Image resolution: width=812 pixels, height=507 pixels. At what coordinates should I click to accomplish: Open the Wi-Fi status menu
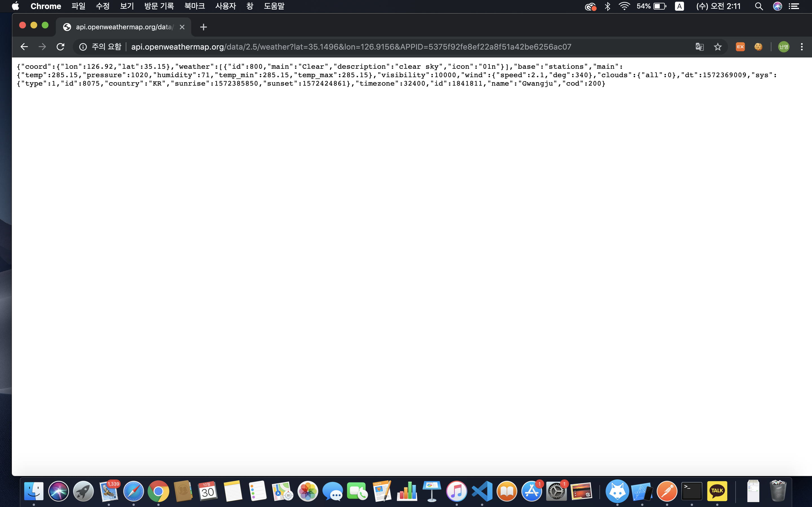624,6
